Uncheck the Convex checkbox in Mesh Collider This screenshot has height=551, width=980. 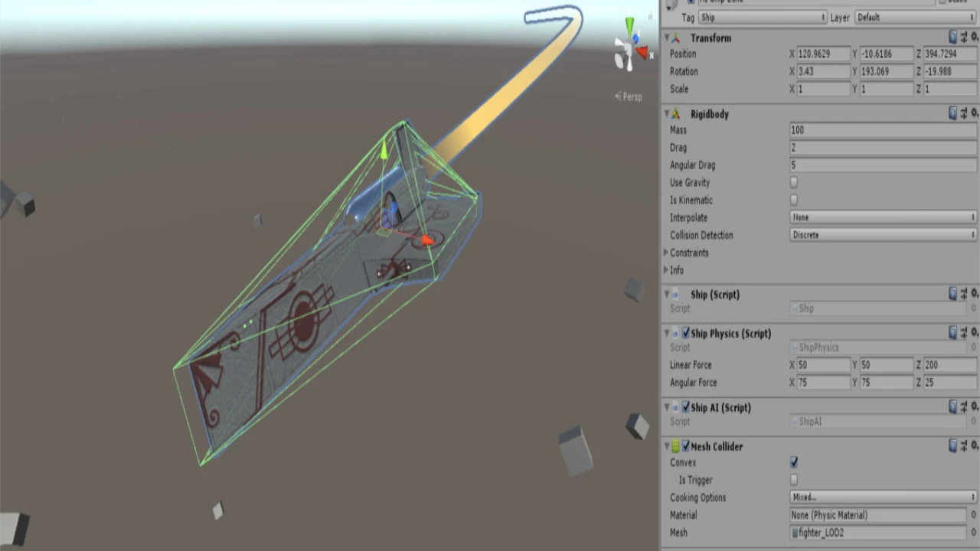794,462
